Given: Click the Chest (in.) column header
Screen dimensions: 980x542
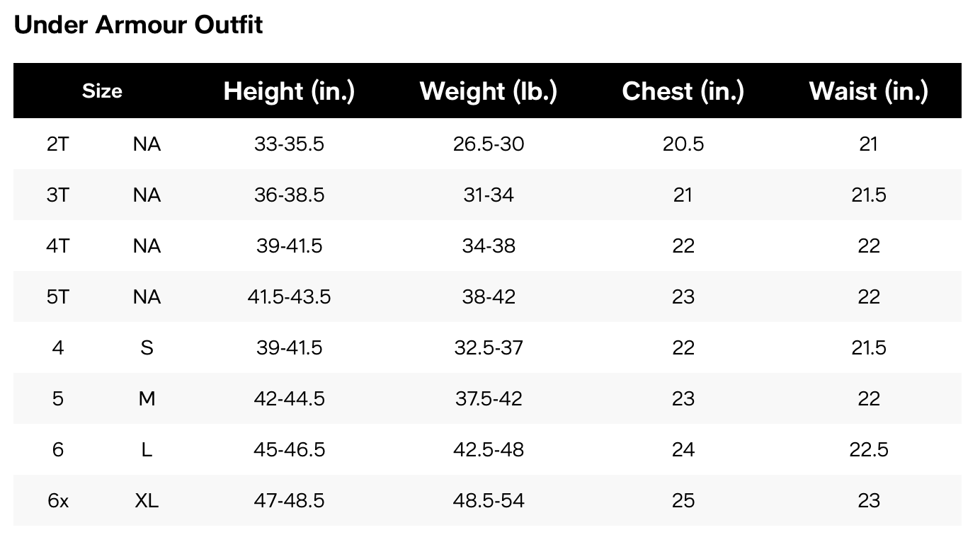Looking at the screenshot, I should tap(683, 91).
